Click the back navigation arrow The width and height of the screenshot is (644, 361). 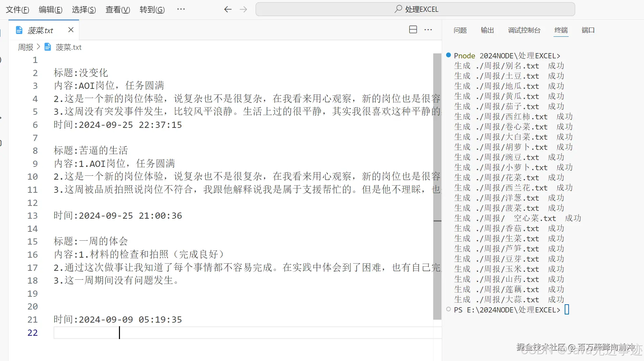(227, 9)
